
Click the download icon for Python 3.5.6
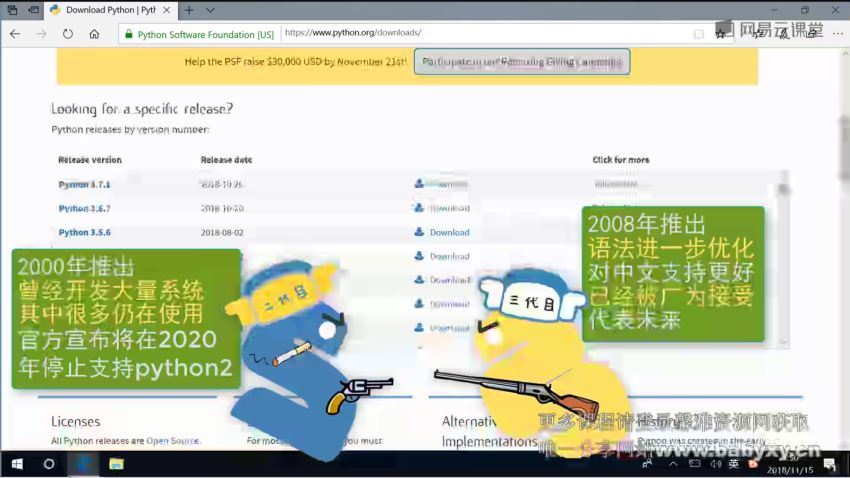[419, 231]
